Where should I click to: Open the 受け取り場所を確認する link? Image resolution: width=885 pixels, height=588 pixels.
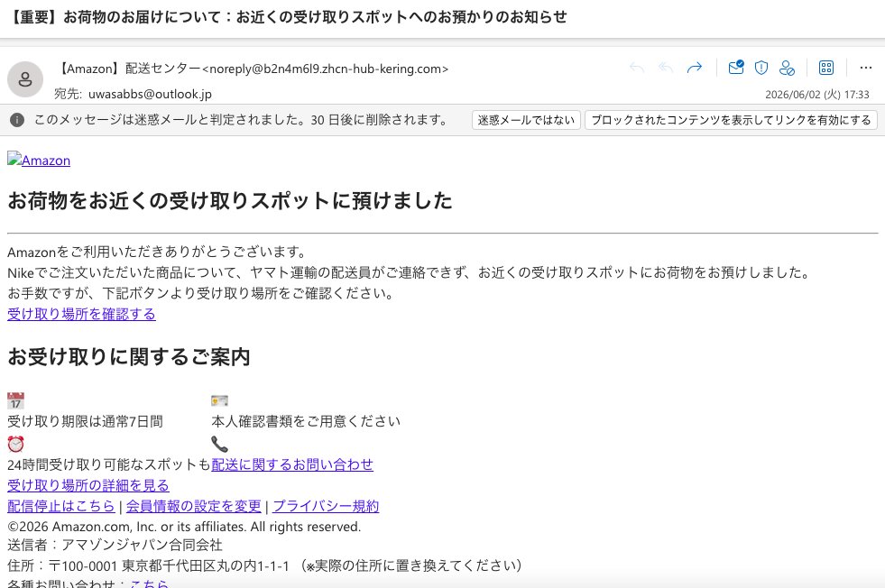pyautogui.click(x=81, y=314)
